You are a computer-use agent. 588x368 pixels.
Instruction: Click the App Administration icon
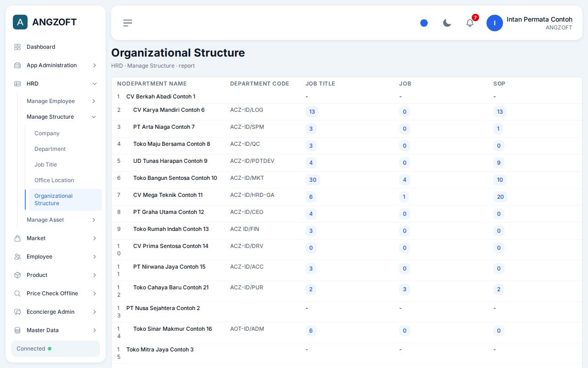pos(17,65)
